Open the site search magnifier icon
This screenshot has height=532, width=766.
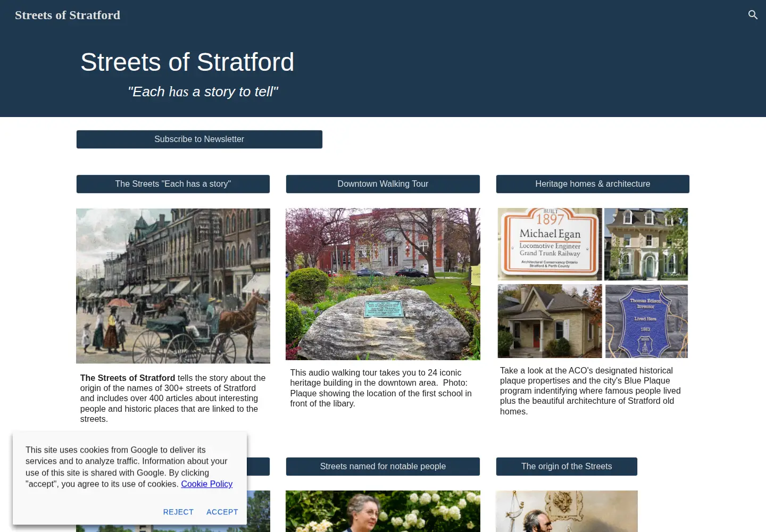tap(753, 15)
